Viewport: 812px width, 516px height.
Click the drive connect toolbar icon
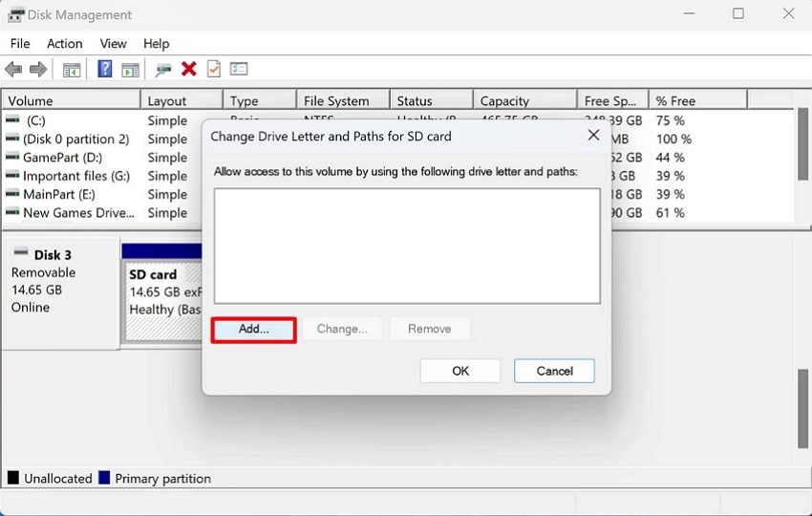coord(163,70)
